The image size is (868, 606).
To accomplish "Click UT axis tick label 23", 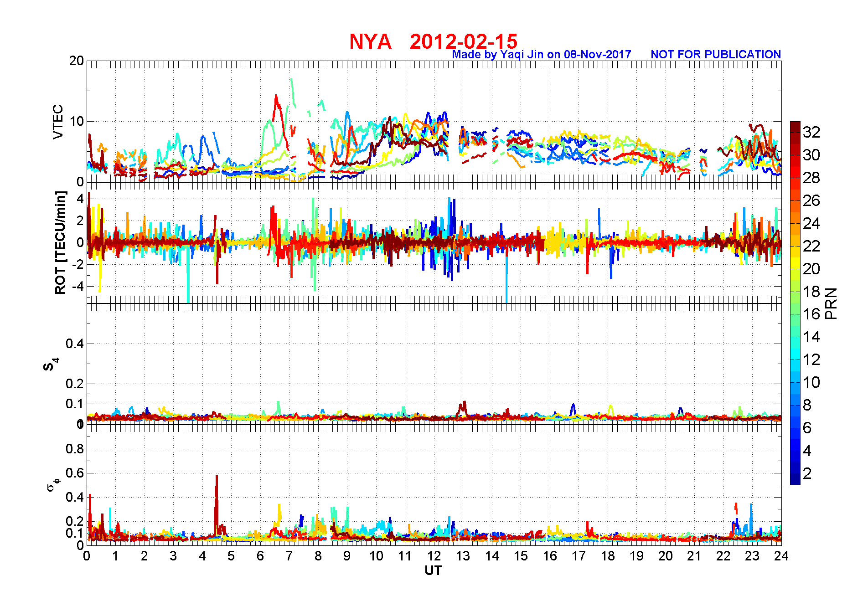I will tap(752, 556).
